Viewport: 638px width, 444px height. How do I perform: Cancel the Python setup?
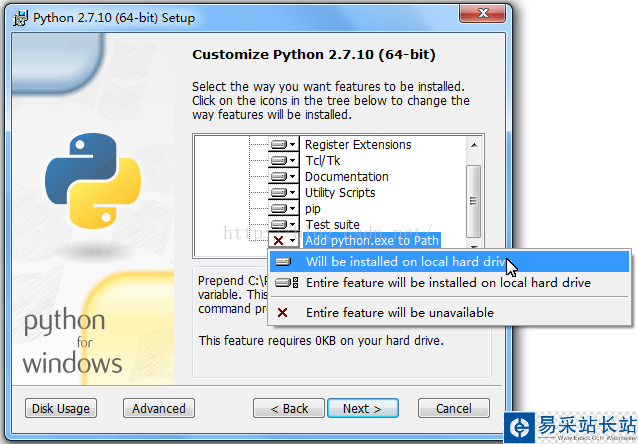[454, 408]
